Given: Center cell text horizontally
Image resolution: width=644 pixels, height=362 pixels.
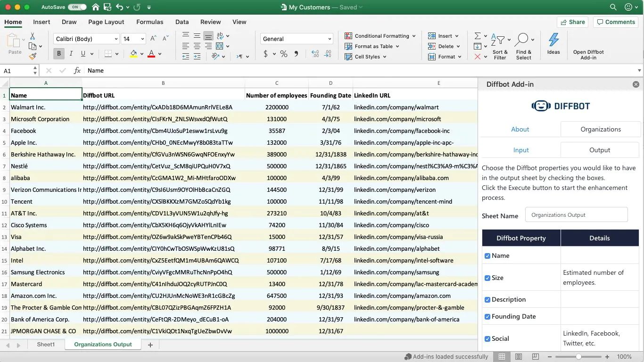Looking at the screenshot, I should (197, 46).
